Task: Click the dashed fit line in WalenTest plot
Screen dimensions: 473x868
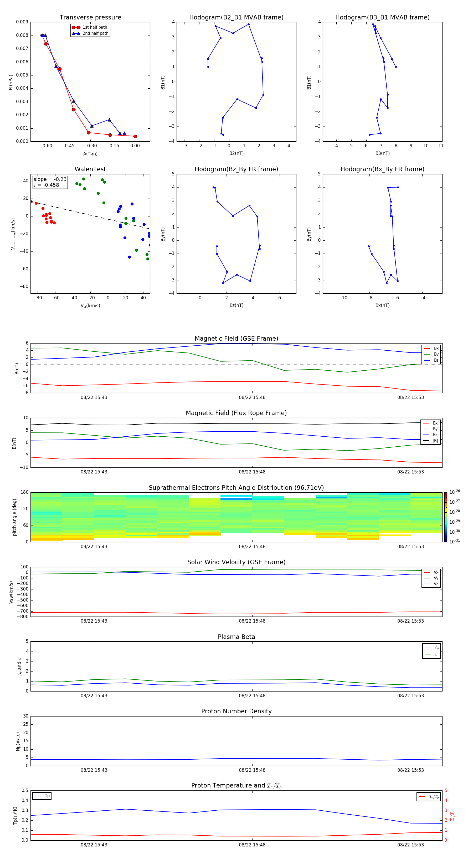Action: pyautogui.click(x=90, y=215)
